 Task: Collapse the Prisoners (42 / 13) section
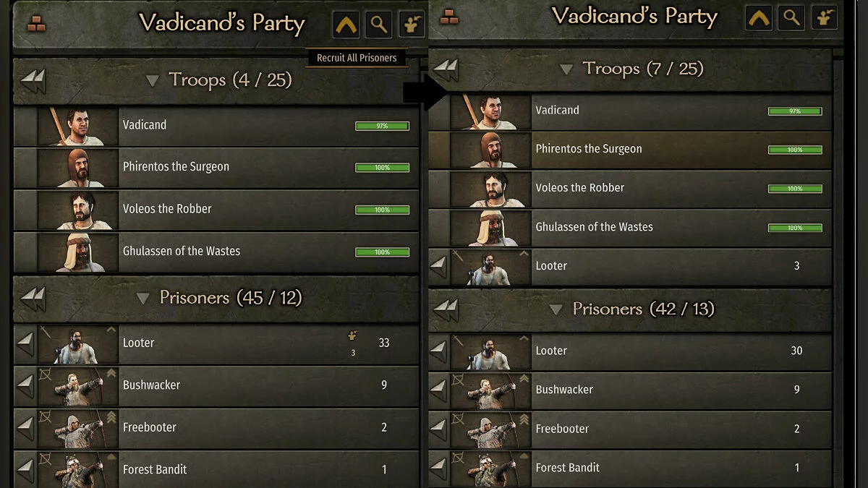coord(556,310)
